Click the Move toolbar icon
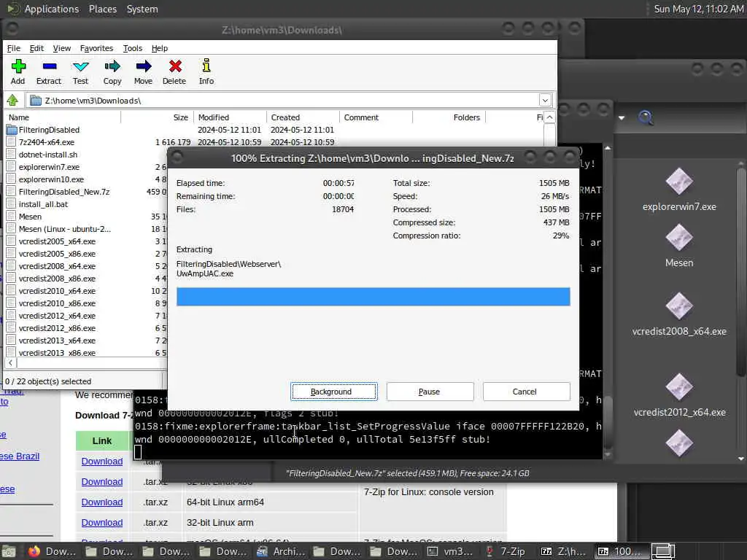The width and height of the screenshot is (747, 560). (x=143, y=71)
